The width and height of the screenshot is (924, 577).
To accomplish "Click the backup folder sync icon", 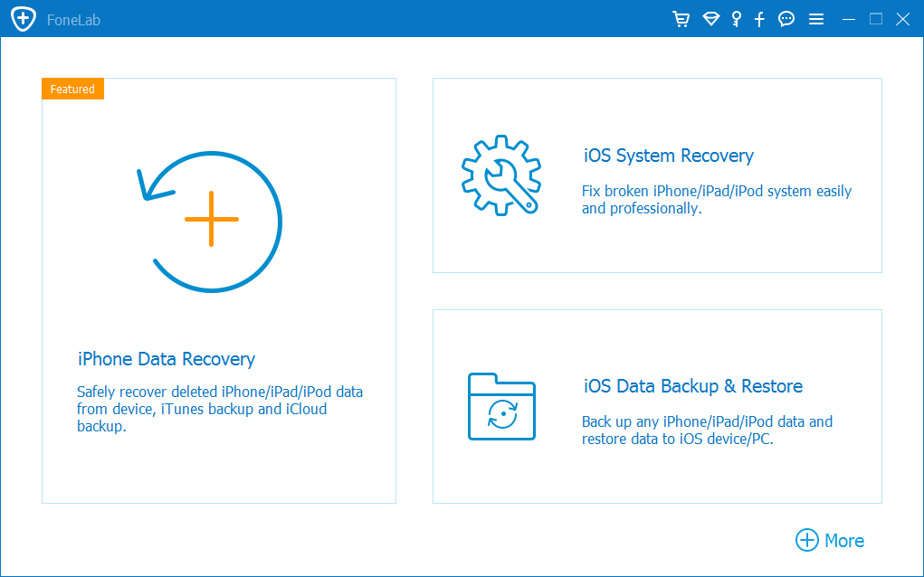I will [x=501, y=406].
